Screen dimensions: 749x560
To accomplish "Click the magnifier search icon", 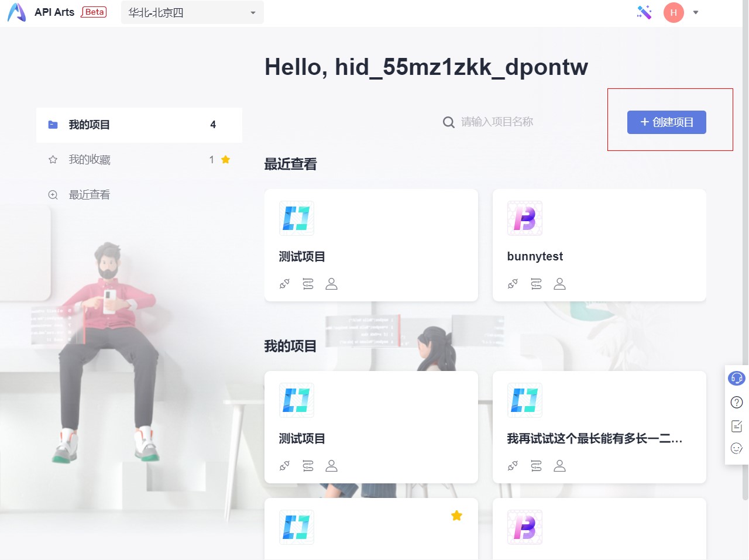I will pyautogui.click(x=449, y=122).
